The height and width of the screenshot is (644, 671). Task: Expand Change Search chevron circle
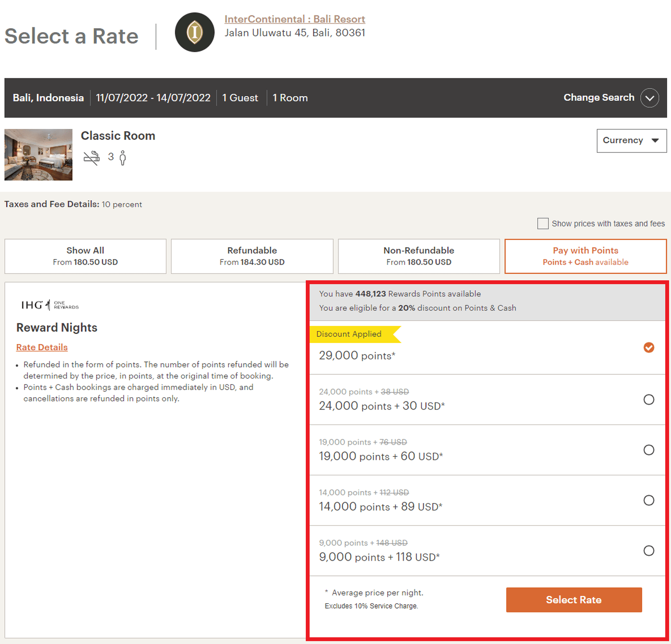click(649, 98)
